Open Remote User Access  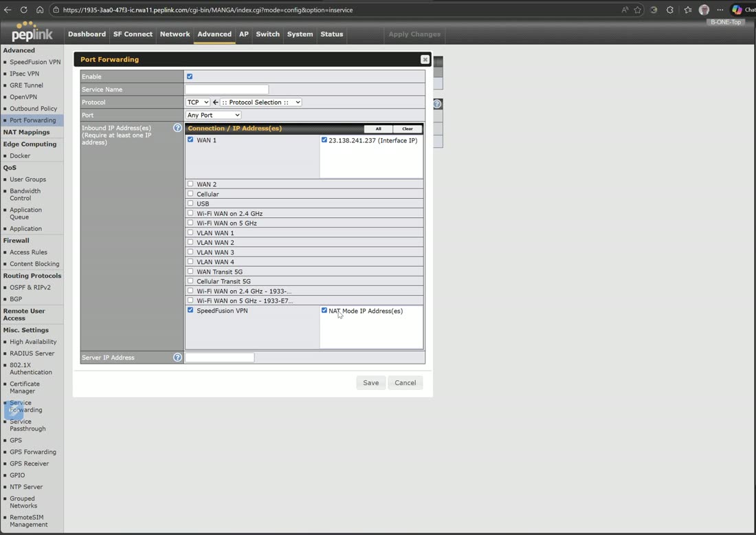tap(24, 314)
